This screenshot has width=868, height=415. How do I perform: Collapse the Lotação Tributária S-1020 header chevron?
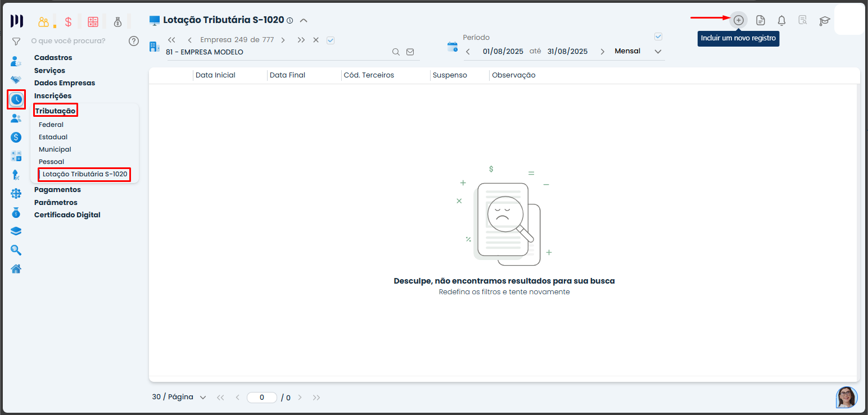[304, 20]
